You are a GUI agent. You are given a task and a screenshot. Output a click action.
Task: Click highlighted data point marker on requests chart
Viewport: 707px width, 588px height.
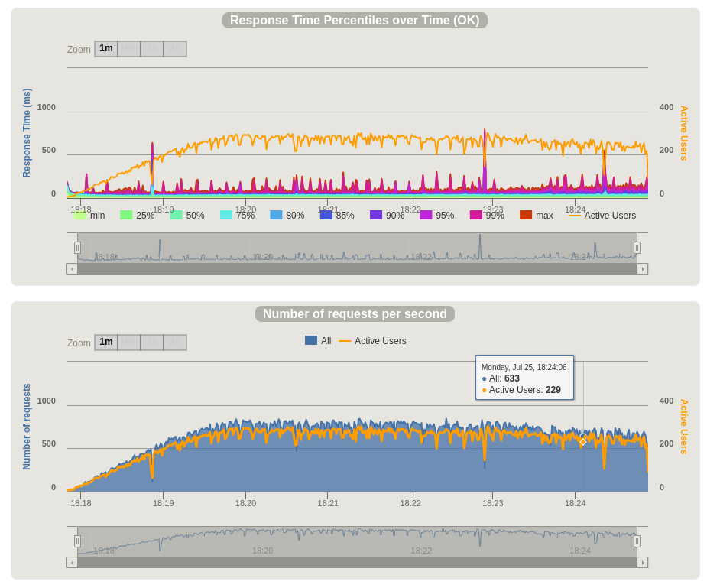coord(582,442)
